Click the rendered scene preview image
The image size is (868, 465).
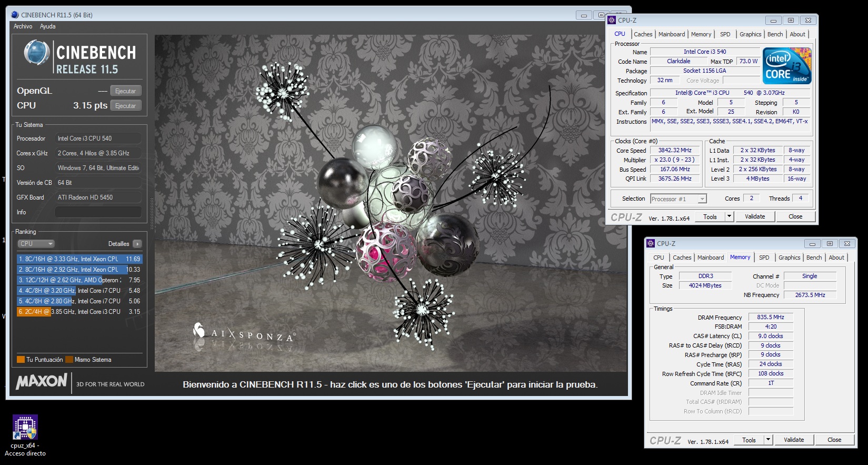pos(391,203)
